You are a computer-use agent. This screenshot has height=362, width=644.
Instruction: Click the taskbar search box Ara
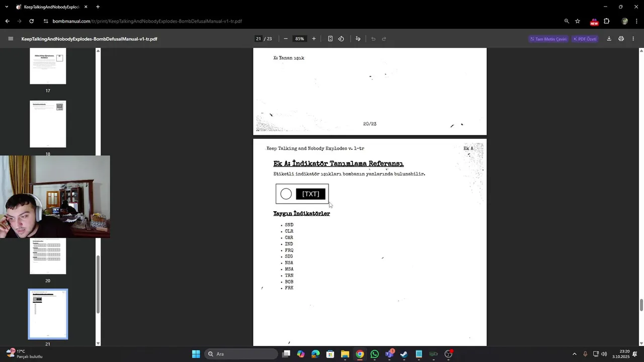click(x=242, y=354)
